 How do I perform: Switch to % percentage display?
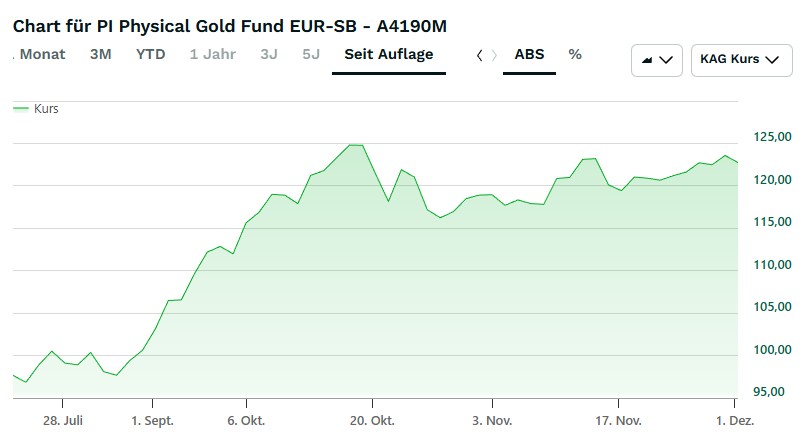pos(575,54)
